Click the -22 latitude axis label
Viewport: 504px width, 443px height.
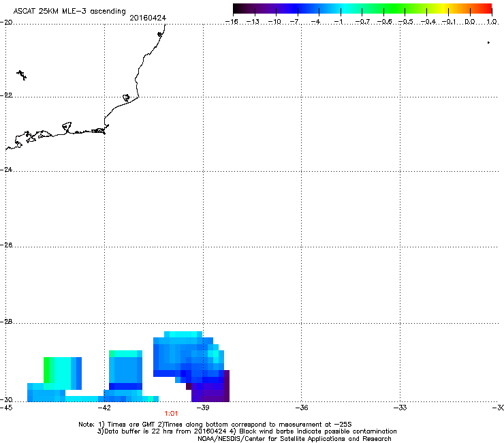[6, 95]
